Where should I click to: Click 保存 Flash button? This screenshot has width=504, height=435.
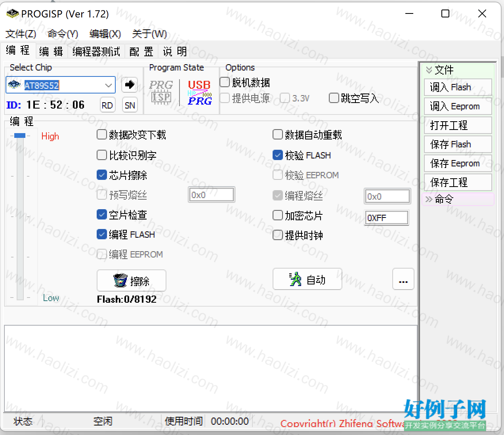click(x=458, y=144)
